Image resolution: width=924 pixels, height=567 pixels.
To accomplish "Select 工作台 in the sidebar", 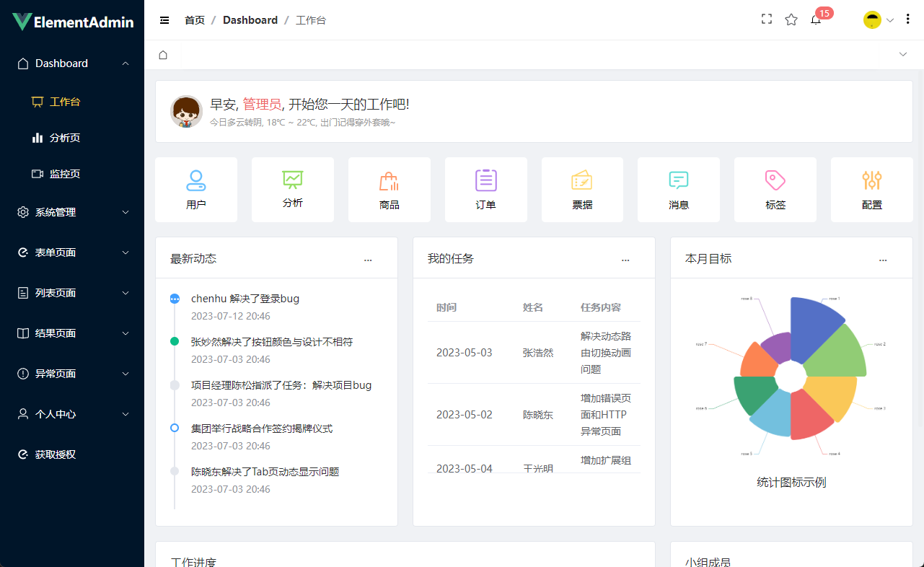I will [72, 102].
